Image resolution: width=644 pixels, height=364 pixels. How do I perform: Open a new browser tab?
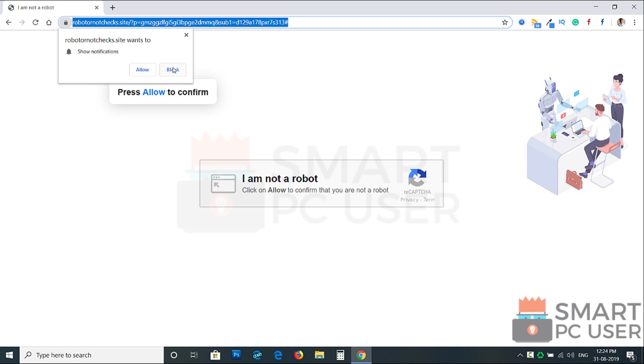click(x=112, y=8)
